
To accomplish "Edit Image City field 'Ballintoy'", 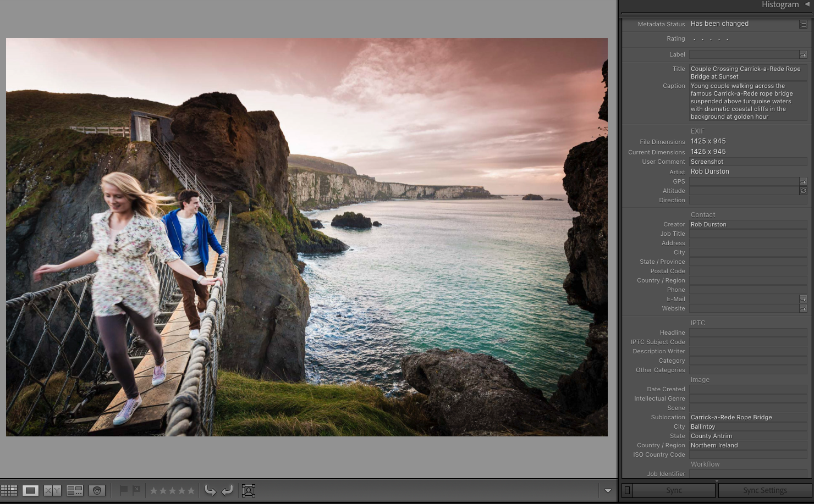I will click(748, 427).
